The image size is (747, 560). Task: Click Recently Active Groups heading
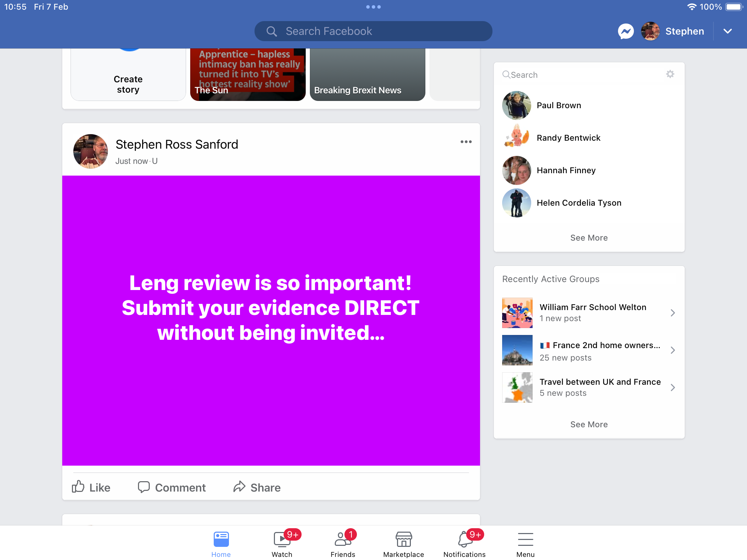point(551,279)
